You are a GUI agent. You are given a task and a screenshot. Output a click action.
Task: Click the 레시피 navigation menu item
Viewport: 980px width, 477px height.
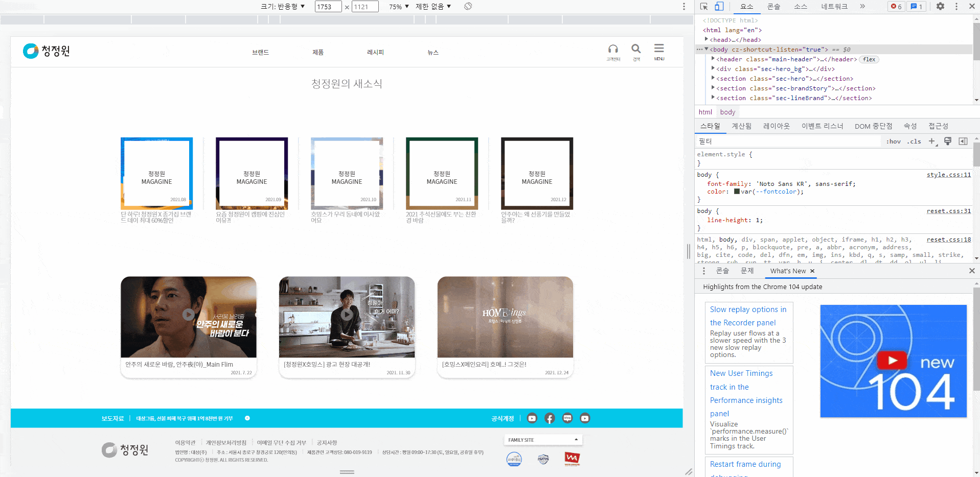click(375, 52)
